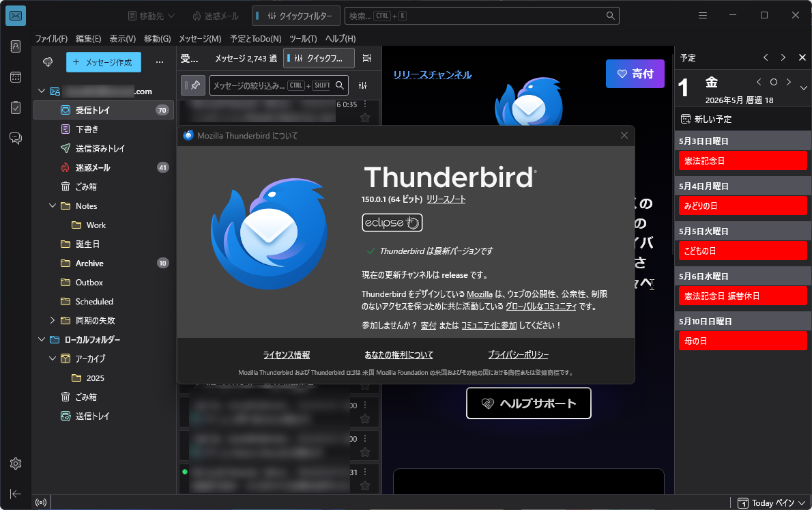Collapse the Notes folder

pyautogui.click(x=53, y=206)
